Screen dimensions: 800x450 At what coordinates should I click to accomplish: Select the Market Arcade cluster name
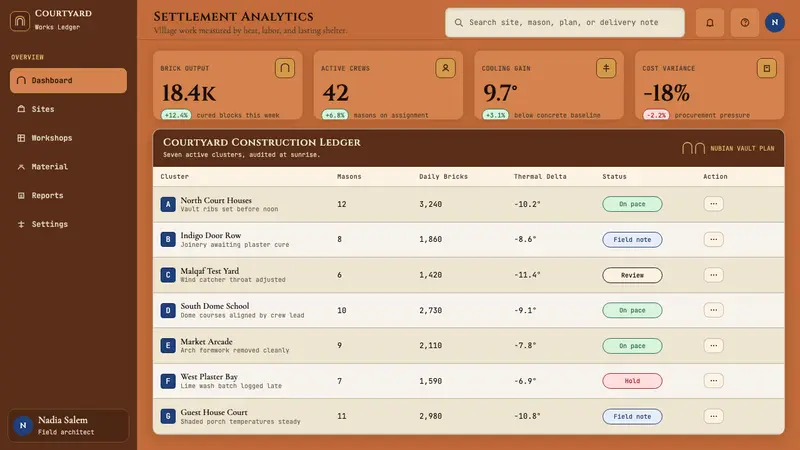tap(206, 341)
